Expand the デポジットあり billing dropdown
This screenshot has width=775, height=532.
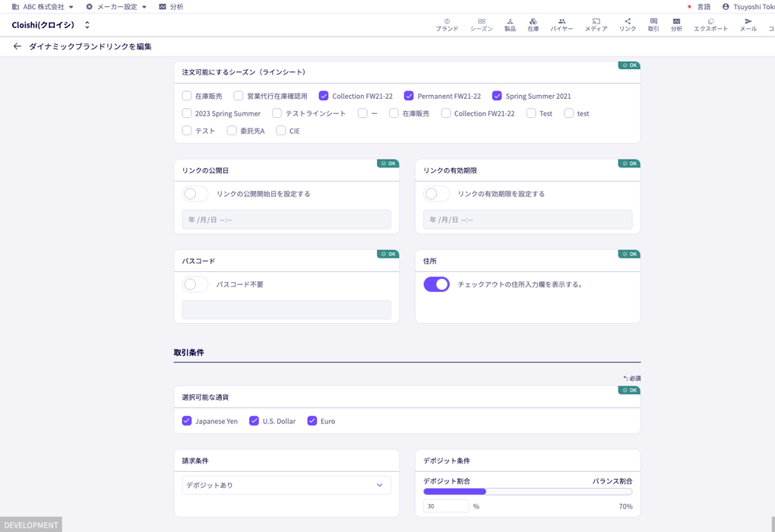pos(286,485)
